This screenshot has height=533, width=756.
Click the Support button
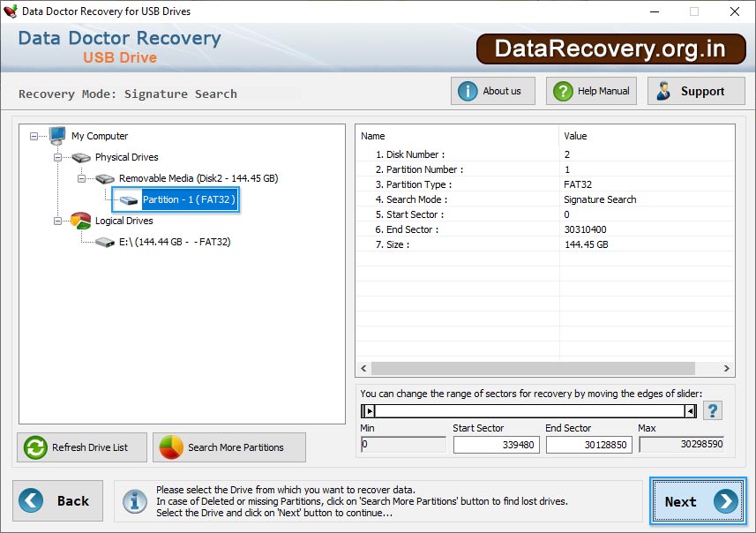tap(696, 91)
